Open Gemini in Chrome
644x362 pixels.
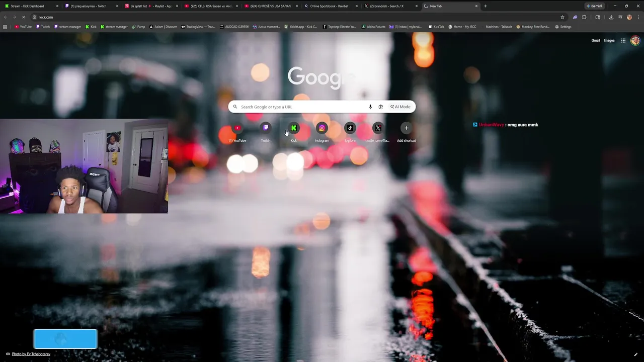594,6
